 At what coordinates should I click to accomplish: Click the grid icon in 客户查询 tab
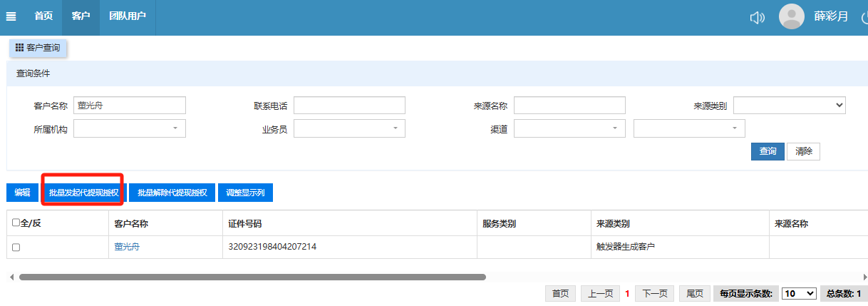20,47
